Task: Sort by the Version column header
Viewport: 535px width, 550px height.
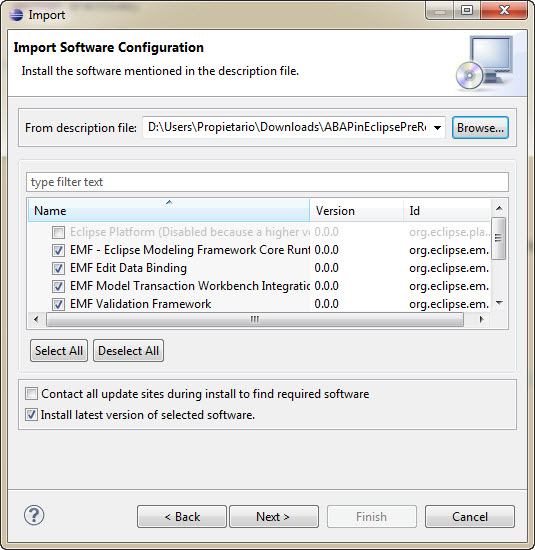Action: click(x=356, y=210)
